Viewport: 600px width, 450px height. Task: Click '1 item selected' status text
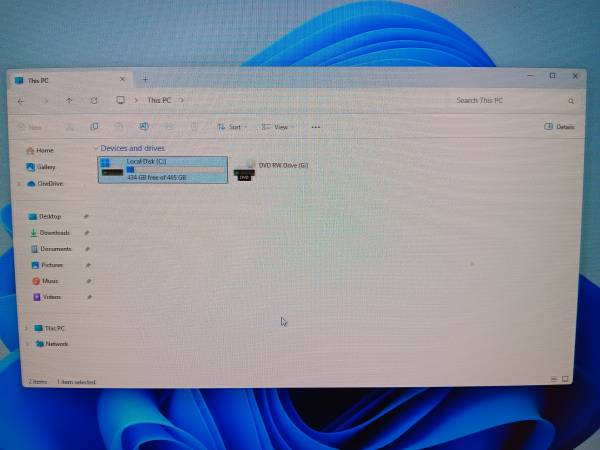[76, 382]
